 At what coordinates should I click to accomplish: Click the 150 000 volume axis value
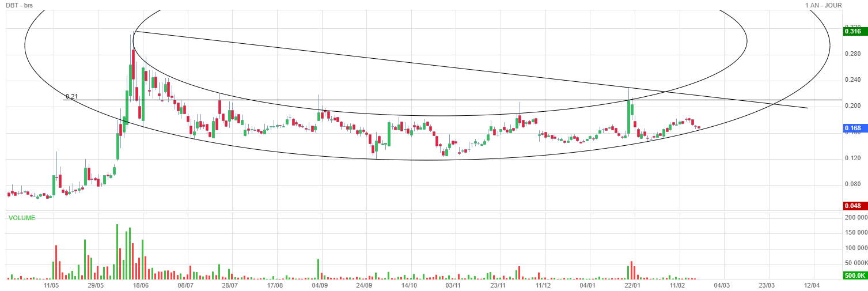[x=855, y=232]
